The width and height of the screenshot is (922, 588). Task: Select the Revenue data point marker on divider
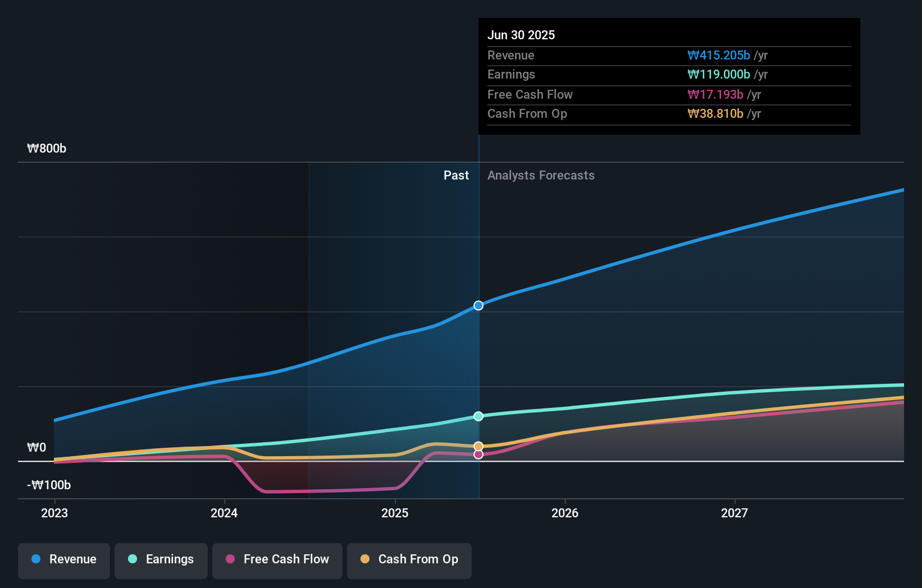click(x=478, y=306)
